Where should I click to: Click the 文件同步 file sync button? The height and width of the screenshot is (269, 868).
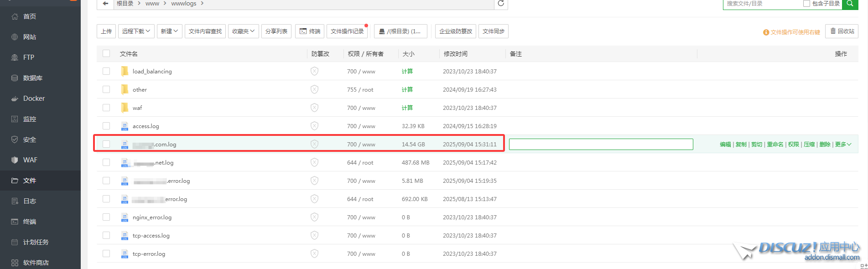point(494,31)
